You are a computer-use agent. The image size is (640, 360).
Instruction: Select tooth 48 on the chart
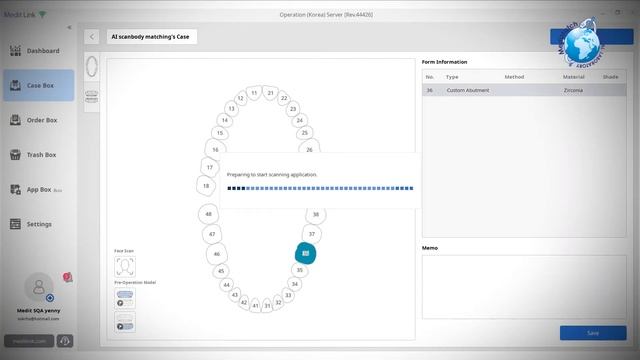click(x=209, y=214)
